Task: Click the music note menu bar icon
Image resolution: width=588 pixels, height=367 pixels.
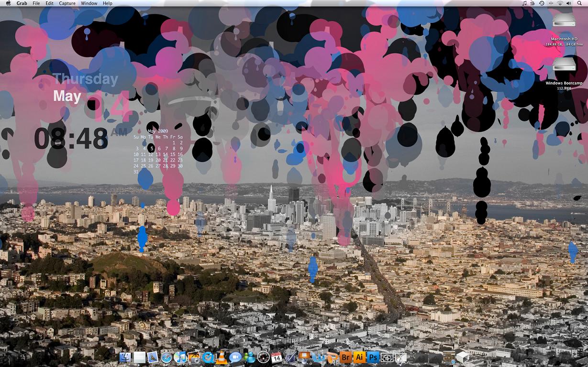Action: (524, 3)
